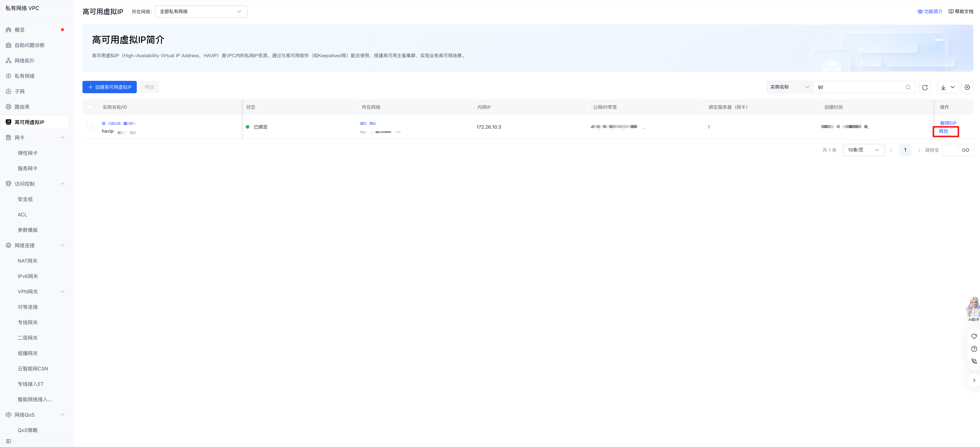Open 服务网卡 in sidebar

click(x=27, y=168)
